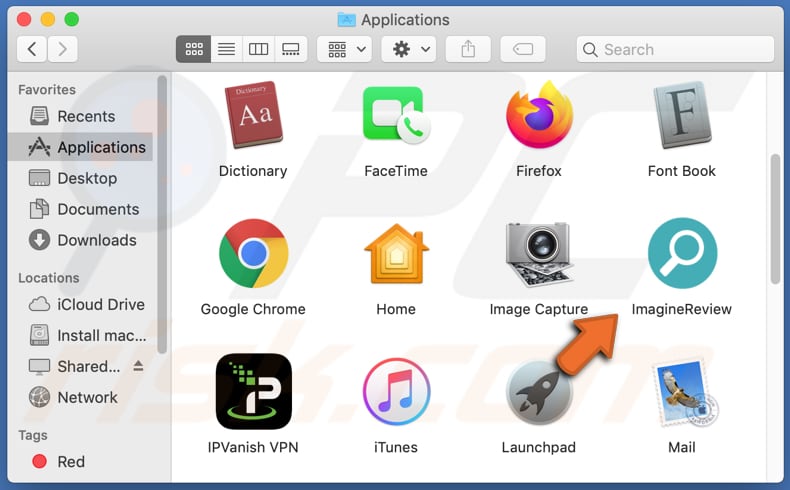Switch to gallery view
Screen dimensions: 790x490
coord(291,49)
